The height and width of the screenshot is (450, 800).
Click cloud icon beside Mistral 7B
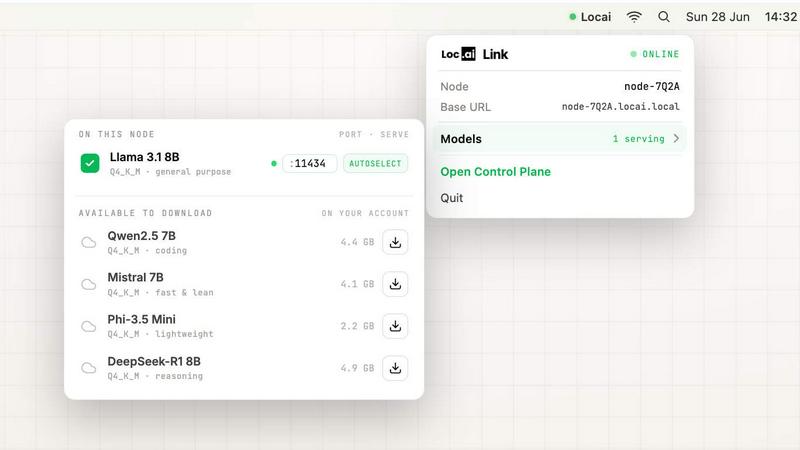(x=89, y=284)
